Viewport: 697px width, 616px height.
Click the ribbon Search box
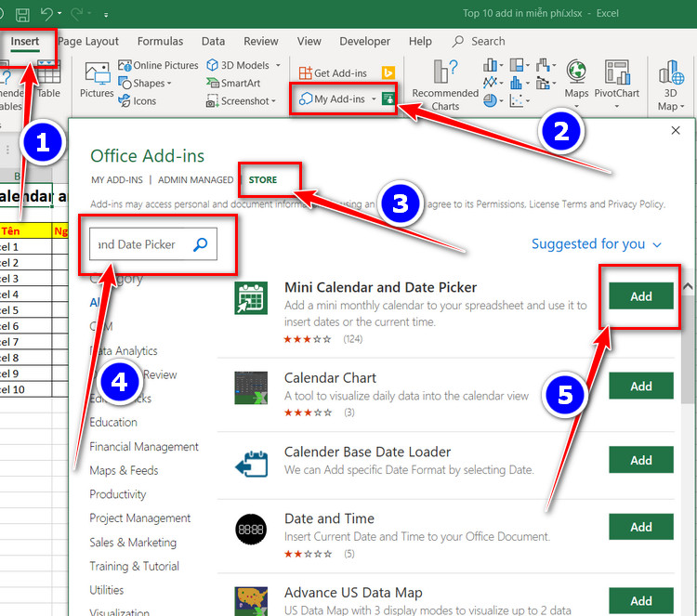click(479, 41)
